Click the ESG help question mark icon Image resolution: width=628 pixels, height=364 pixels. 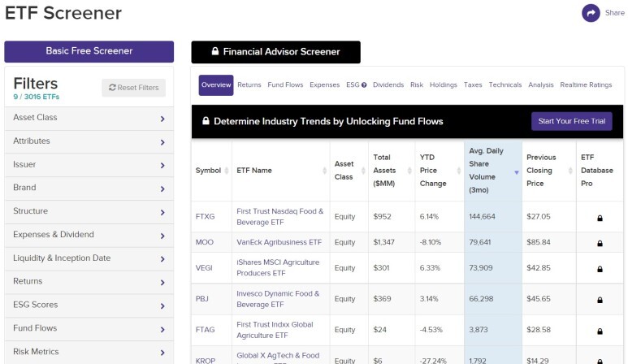(364, 84)
